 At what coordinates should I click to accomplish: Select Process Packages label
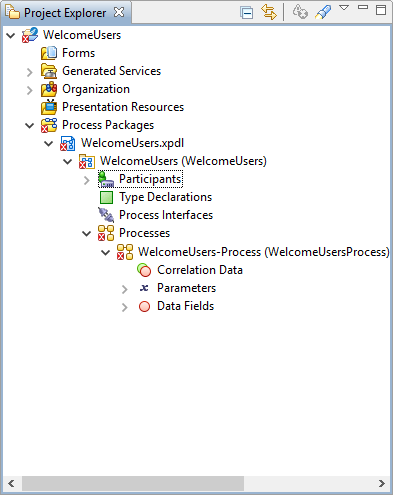pyautogui.click(x=108, y=125)
